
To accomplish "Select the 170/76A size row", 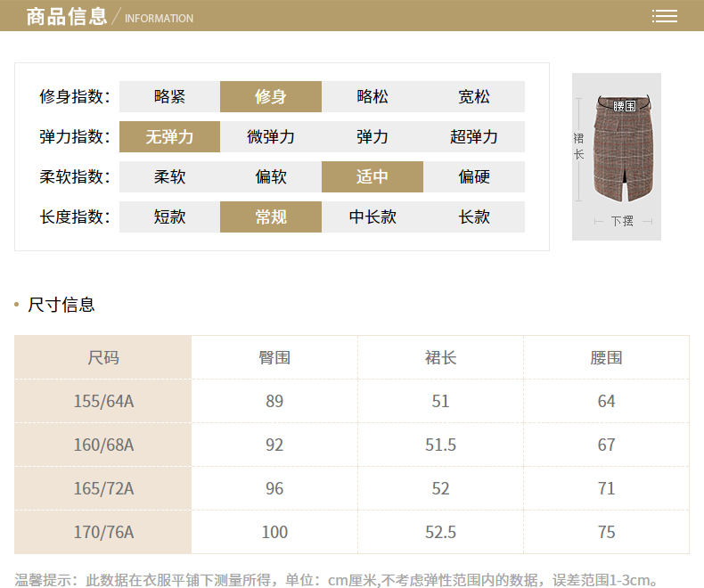I will (x=103, y=533).
